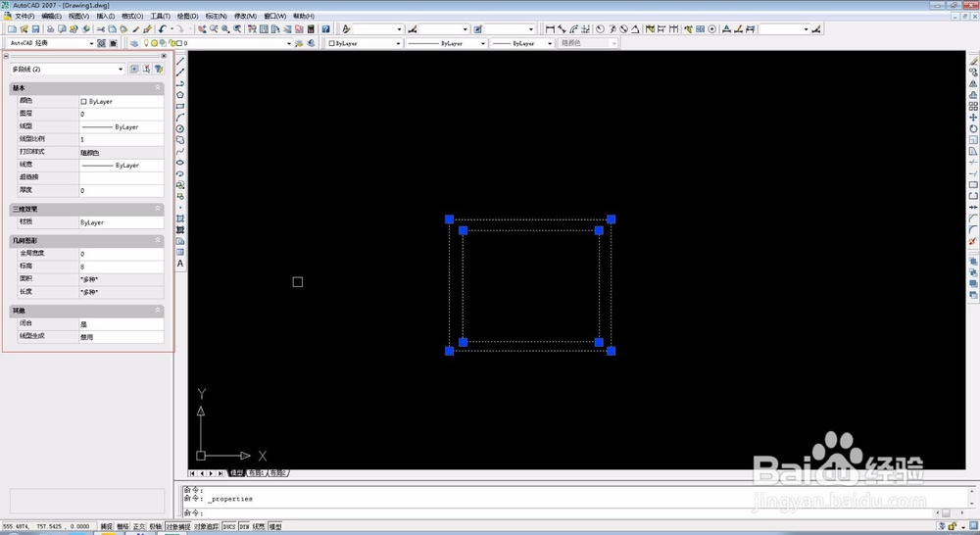Click the New drawing icon
The height and width of the screenshot is (535, 980).
12,28
